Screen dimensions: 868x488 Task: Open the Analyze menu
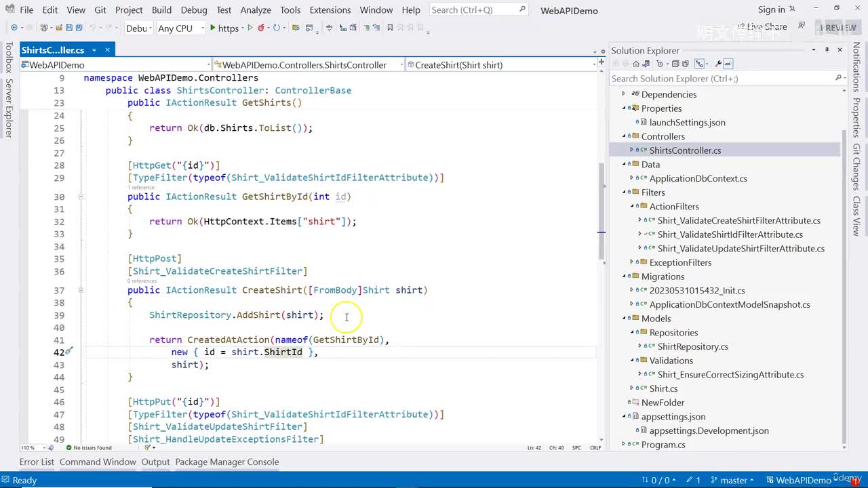pos(257,9)
